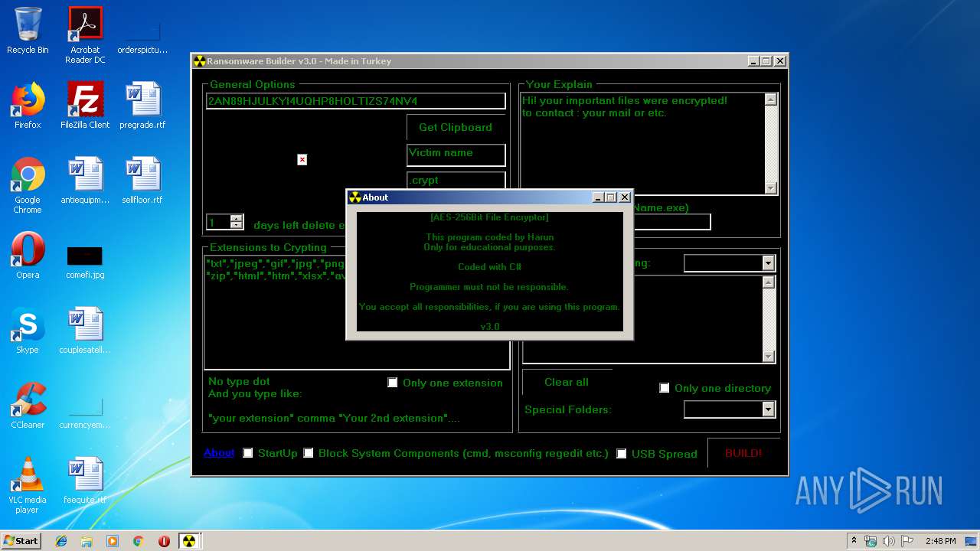Open comefi.jpg image file
980x551 pixels.
click(85, 260)
